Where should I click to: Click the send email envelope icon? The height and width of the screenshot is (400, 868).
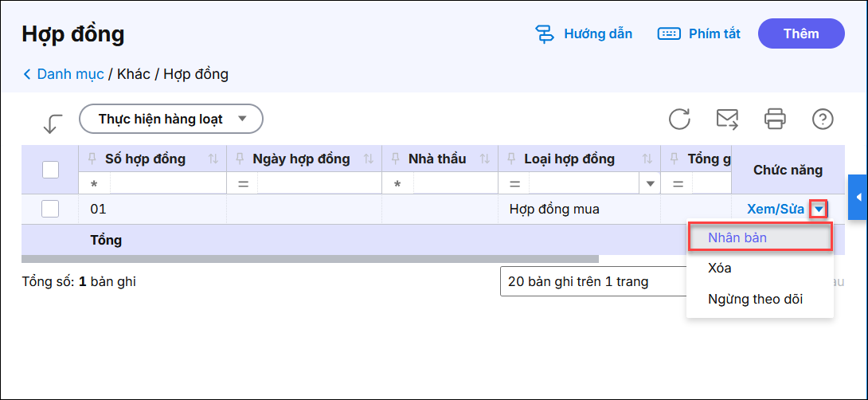(x=727, y=120)
